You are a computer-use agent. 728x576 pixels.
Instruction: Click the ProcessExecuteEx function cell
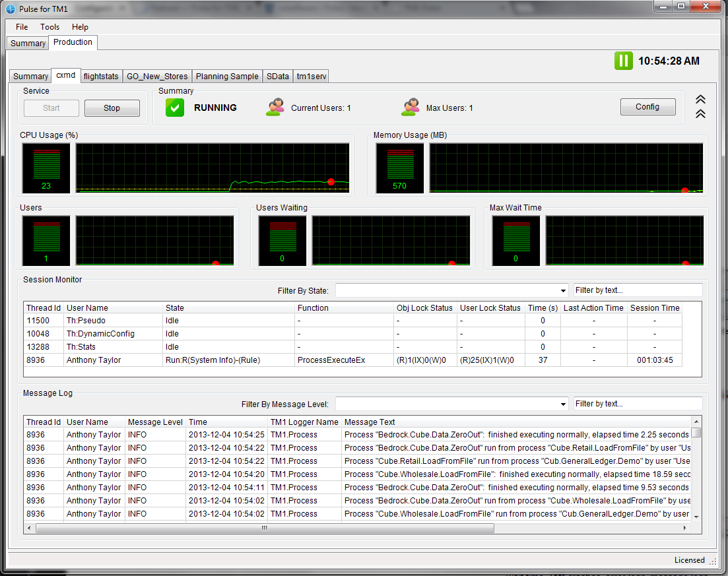(344, 360)
